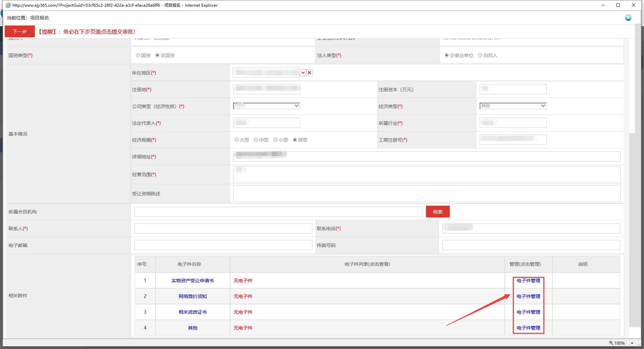644x349 pixels.
Task: Click into the 电子邮箱 text field
Action: [x=223, y=245]
